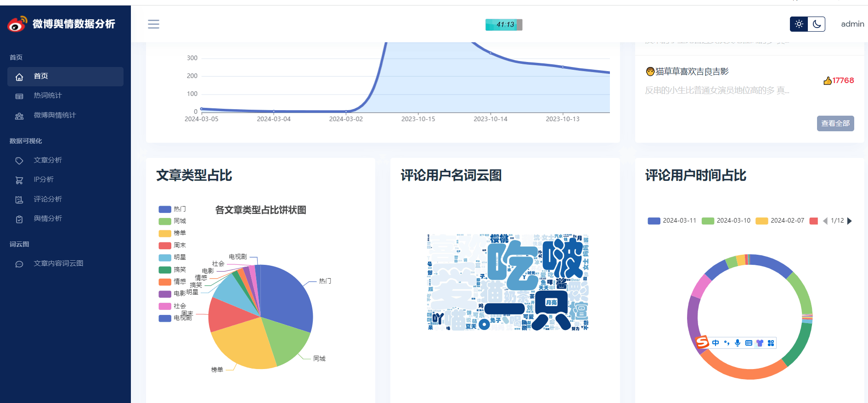Click the admin user name
This screenshot has height=403, width=868.
(852, 24)
